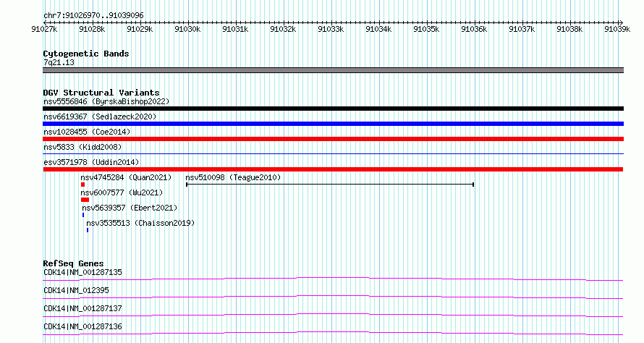Select the black nsv5556846 variant bar
The width and height of the screenshot is (644, 343).
click(333, 109)
